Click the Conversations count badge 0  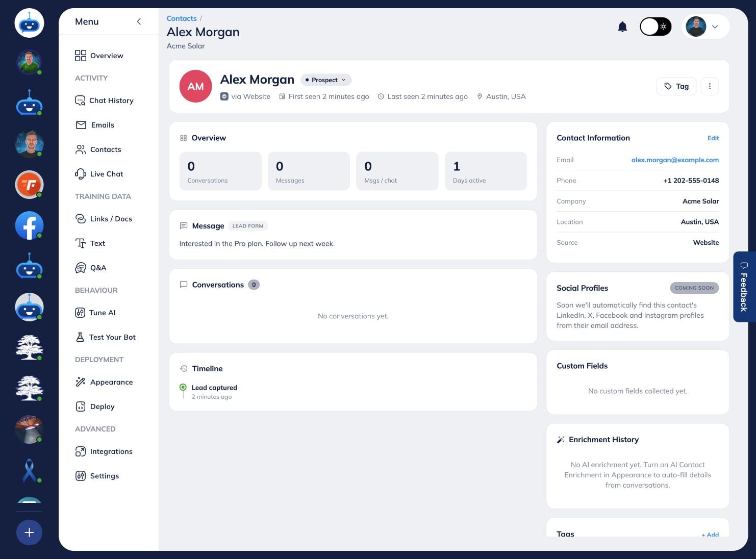coord(254,285)
